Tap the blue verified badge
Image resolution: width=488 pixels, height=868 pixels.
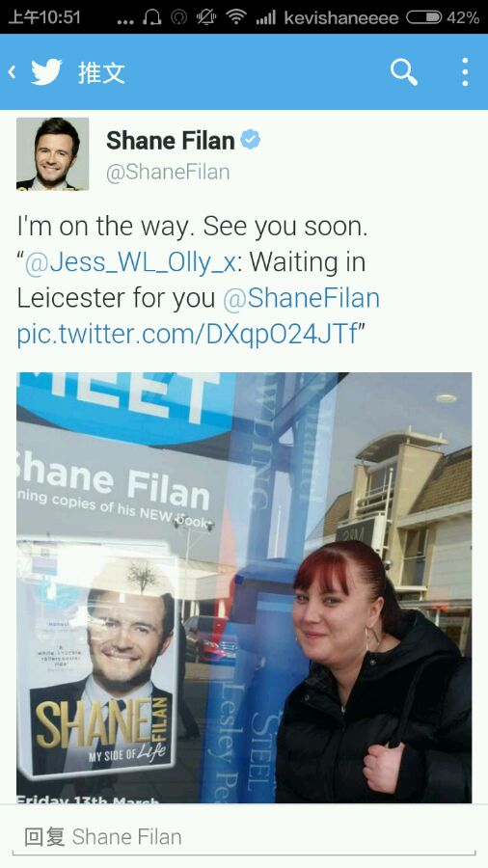[x=250, y=140]
